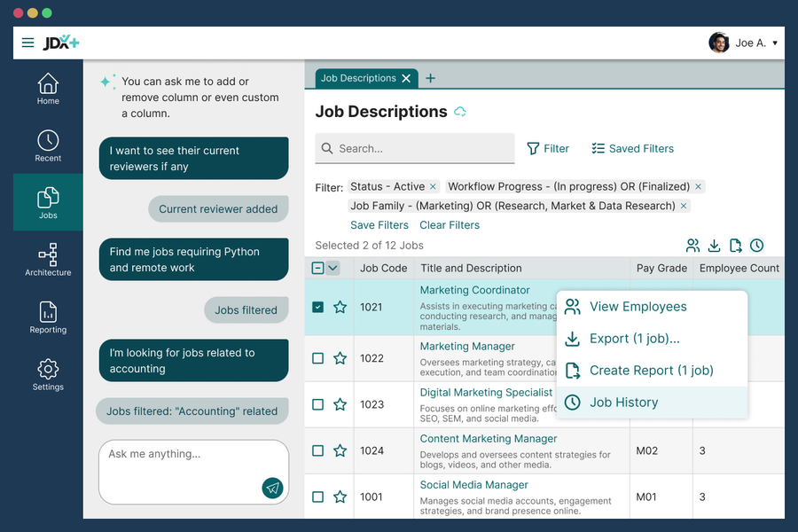Open Settings from the sidebar
Image resolution: width=798 pixels, height=532 pixels.
pyautogui.click(x=48, y=374)
